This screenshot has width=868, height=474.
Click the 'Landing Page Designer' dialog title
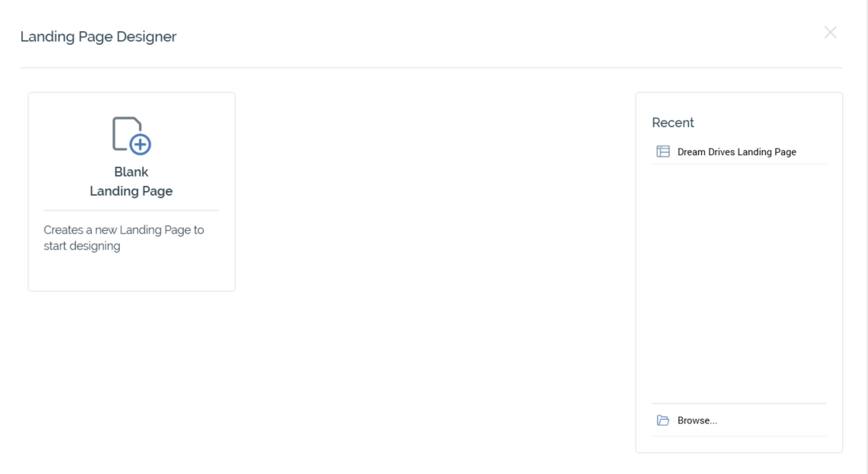coord(98,37)
